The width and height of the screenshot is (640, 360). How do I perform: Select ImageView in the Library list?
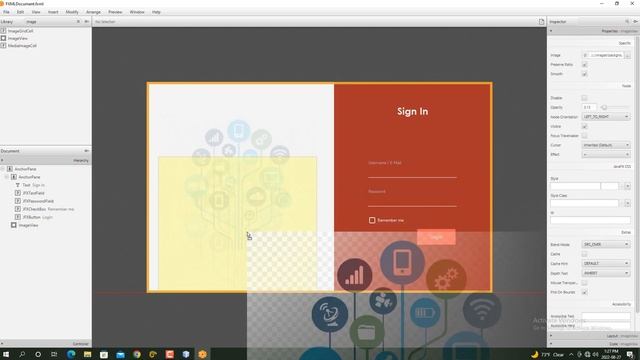pyautogui.click(x=18, y=38)
